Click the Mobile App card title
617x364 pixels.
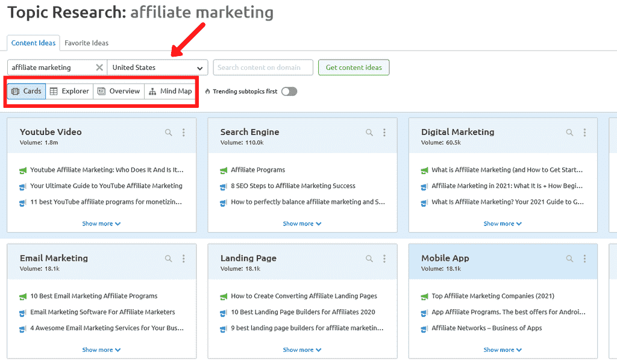[445, 258]
